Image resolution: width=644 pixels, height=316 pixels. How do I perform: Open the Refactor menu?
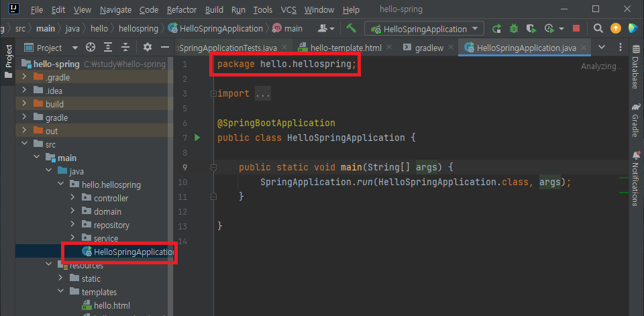[x=182, y=9]
